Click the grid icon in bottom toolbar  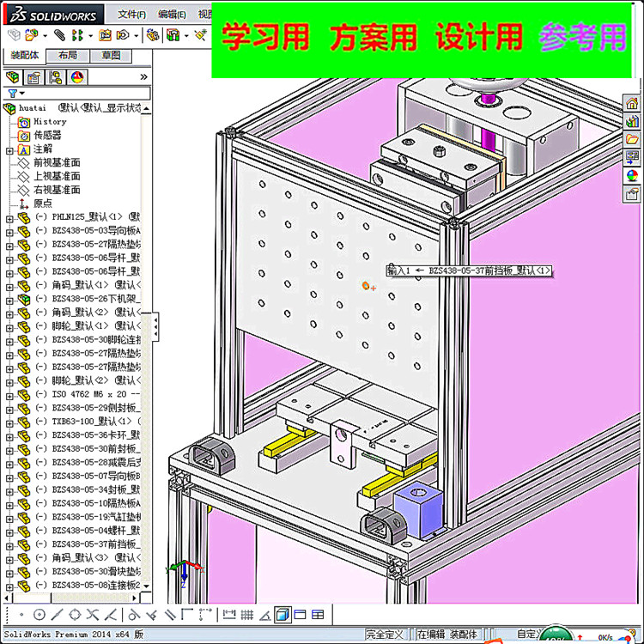(246, 615)
